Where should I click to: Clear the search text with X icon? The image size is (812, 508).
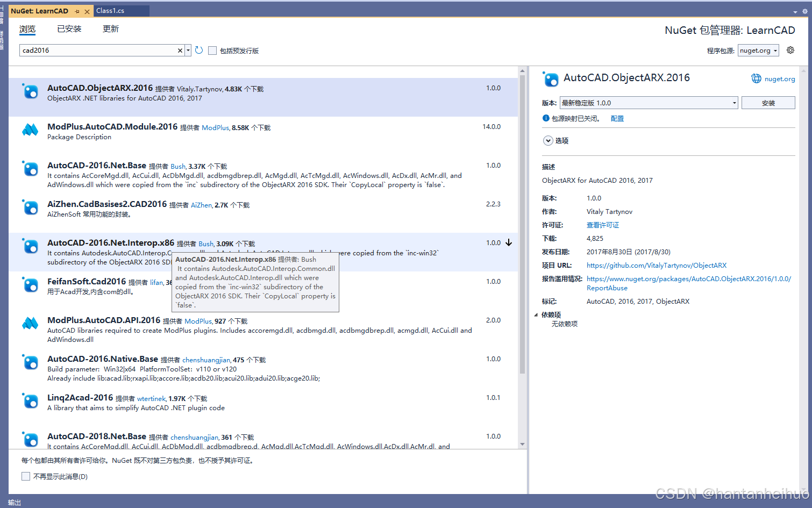(x=180, y=51)
